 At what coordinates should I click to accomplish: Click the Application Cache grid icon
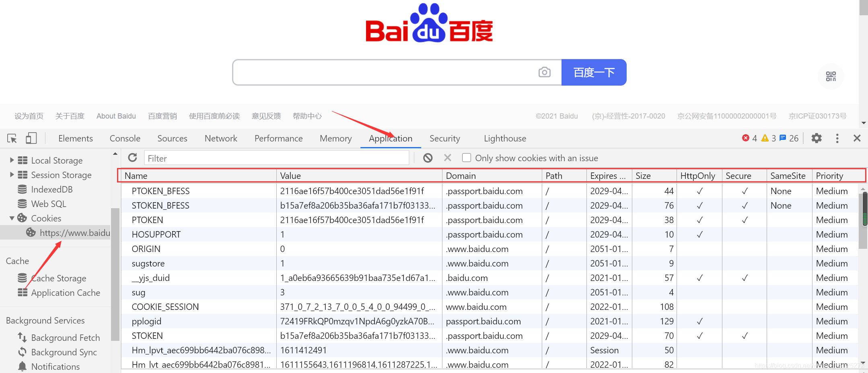(23, 293)
